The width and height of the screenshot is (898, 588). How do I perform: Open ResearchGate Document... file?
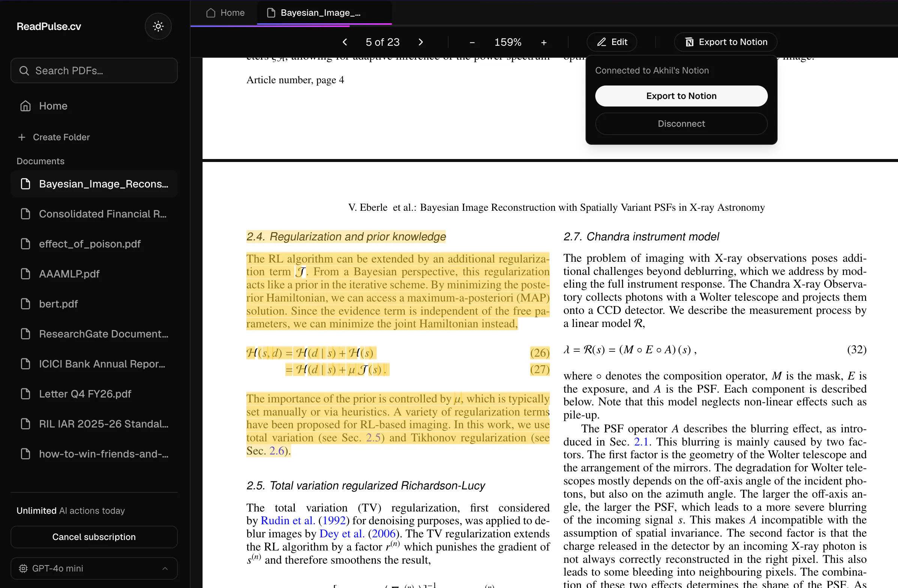[x=94, y=334]
